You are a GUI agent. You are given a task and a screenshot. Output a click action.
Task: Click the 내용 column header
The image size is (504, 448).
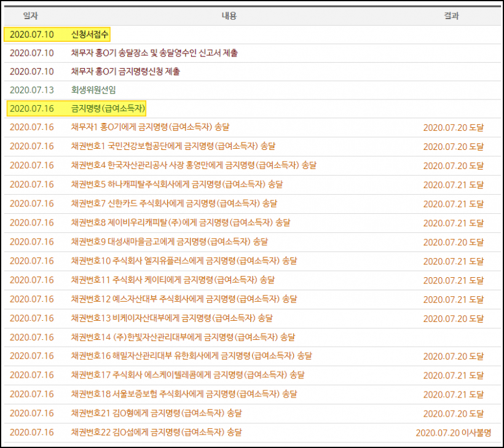point(229,15)
